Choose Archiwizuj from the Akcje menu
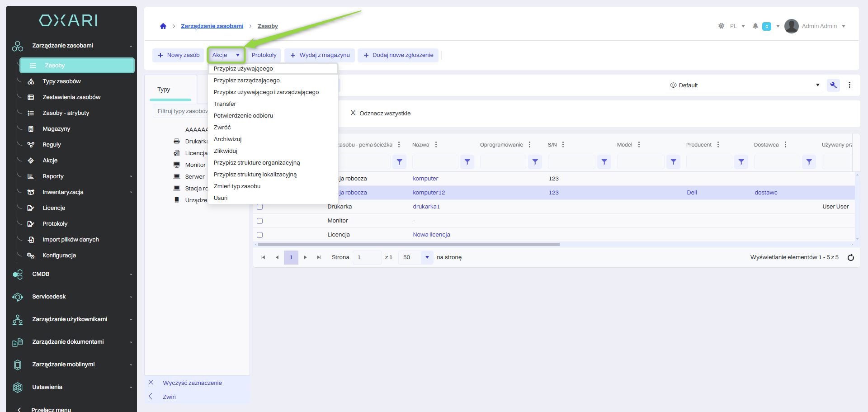This screenshot has height=412, width=868. [227, 139]
